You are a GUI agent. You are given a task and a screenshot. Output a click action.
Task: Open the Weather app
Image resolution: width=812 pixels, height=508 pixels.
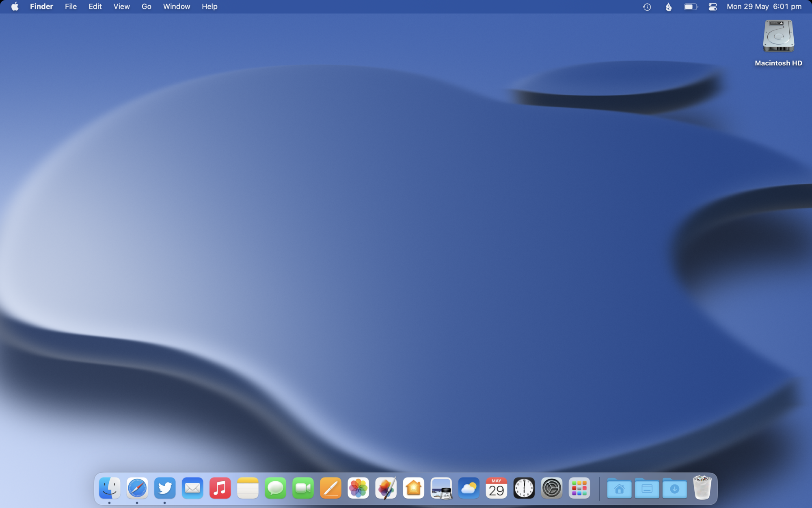tap(469, 488)
